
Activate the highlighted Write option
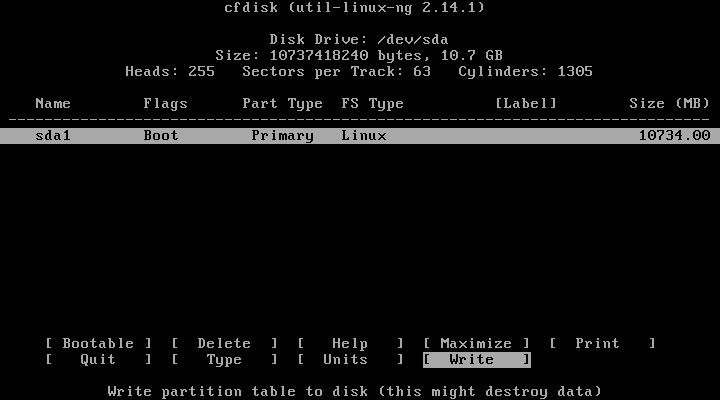tap(477, 360)
